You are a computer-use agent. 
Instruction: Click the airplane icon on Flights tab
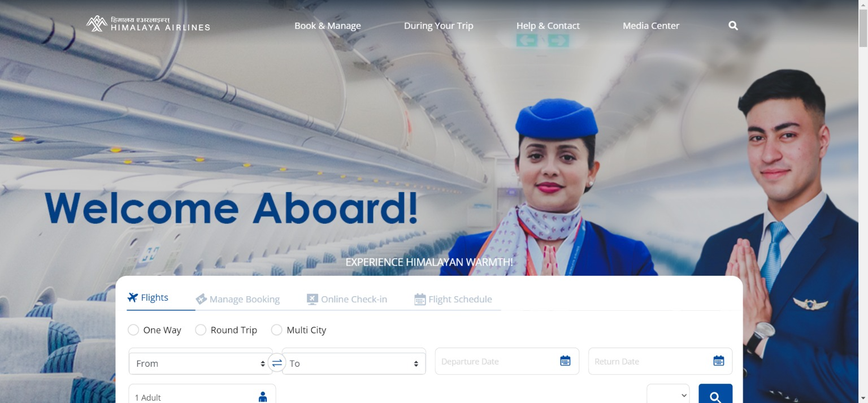(x=133, y=298)
